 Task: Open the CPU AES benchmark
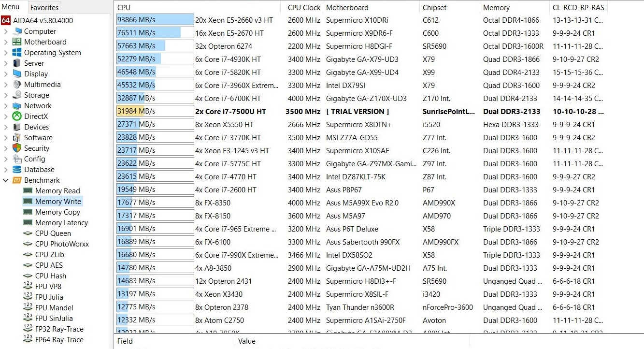tap(49, 265)
